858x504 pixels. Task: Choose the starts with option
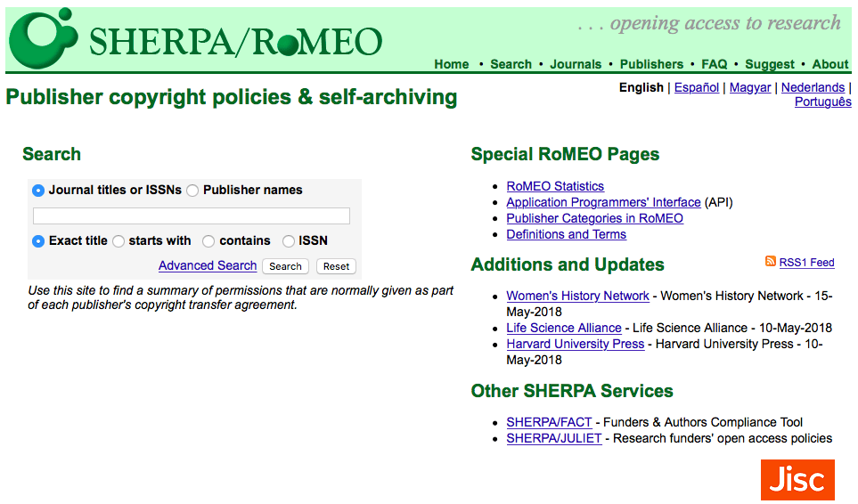coord(118,241)
